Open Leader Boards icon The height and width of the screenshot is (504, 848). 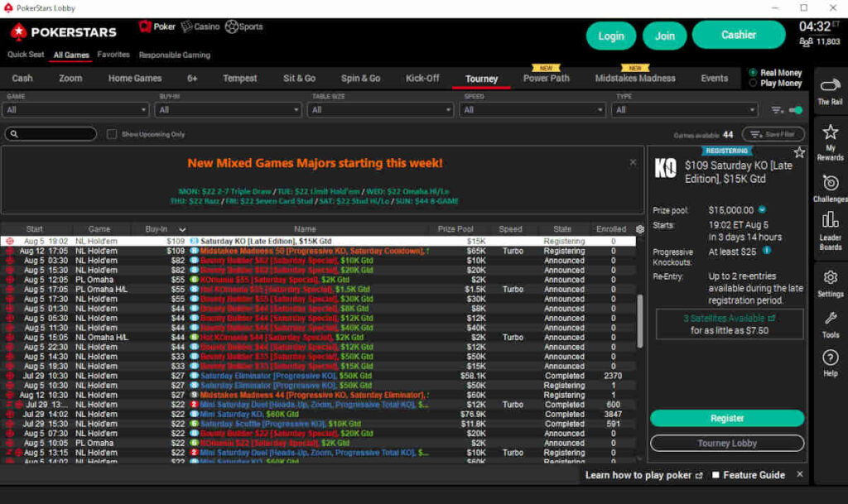tap(830, 228)
